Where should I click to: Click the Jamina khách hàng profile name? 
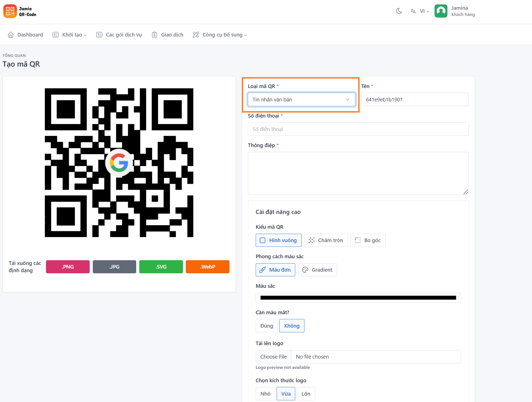point(463,11)
